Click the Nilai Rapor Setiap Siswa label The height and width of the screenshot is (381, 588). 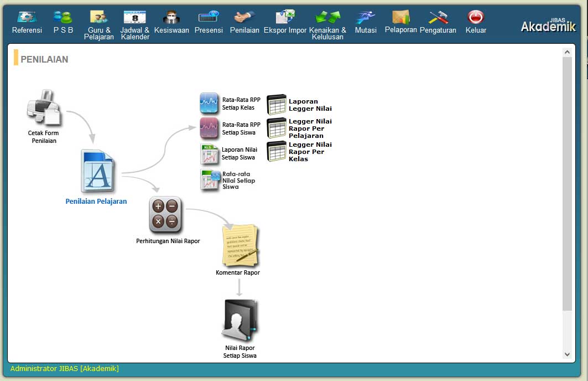(240, 352)
